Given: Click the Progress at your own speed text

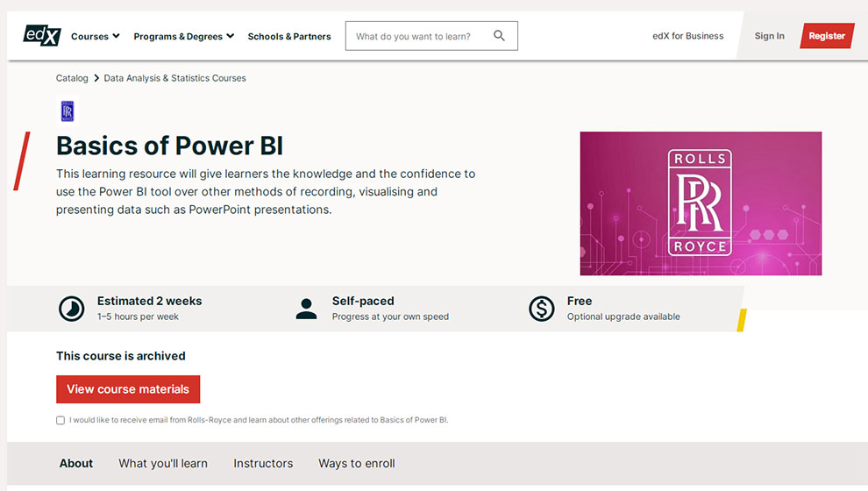Looking at the screenshot, I should coord(390,317).
